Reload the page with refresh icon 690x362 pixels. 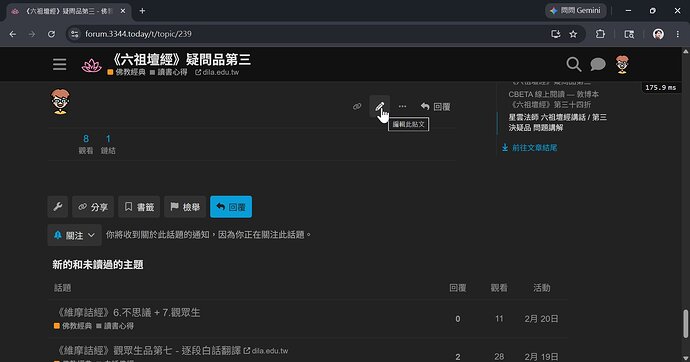click(x=51, y=34)
